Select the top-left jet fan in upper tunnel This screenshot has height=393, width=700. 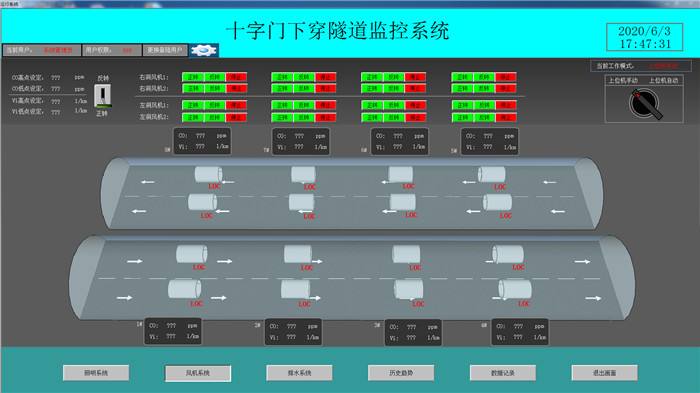tap(208, 174)
